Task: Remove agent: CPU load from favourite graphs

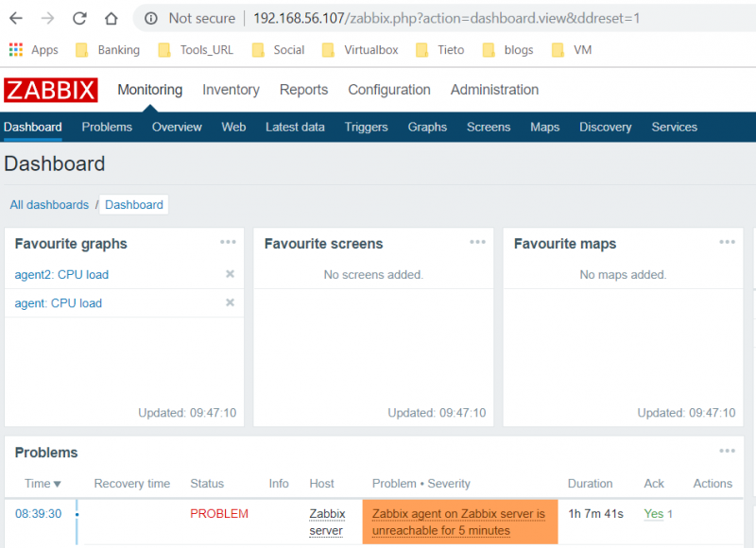Action: point(230,302)
